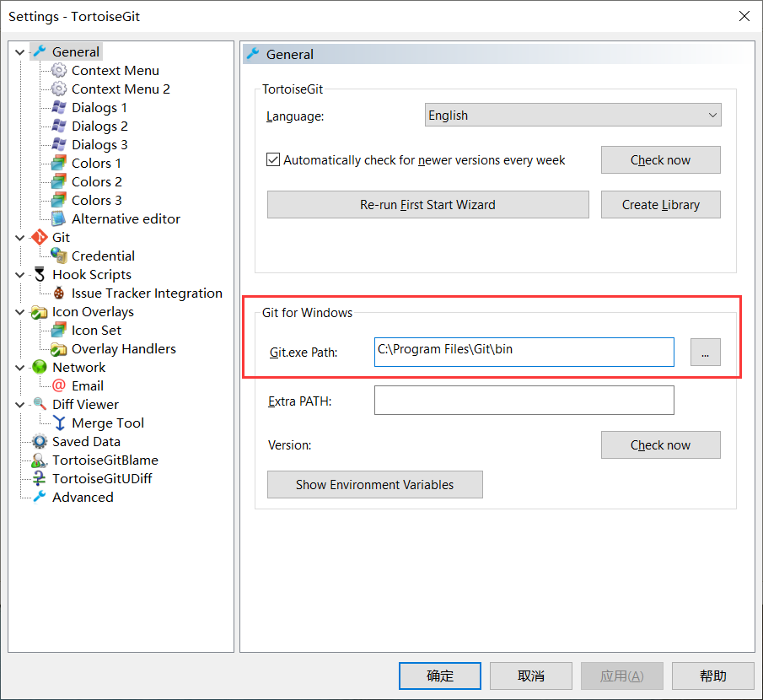Click the red @ Email icon
763x700 pixels.
[59, 385]
